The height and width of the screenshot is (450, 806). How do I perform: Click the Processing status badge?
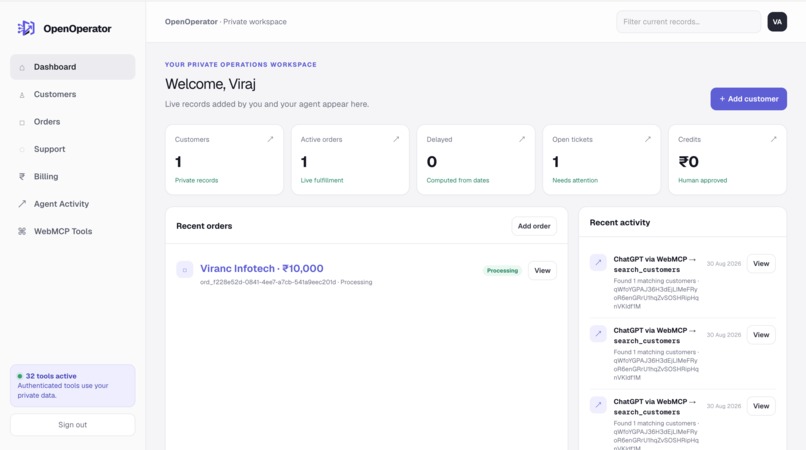[502, 271]
